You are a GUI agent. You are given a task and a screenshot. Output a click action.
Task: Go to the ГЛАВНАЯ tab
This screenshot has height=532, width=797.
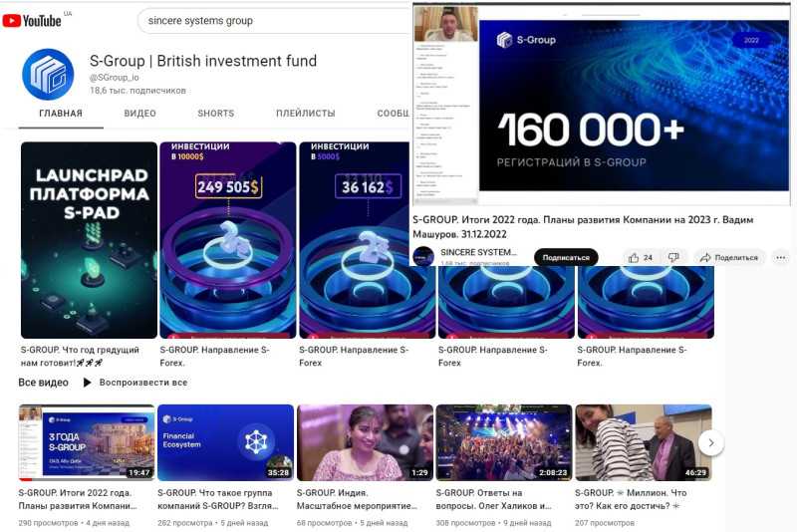pyautogui.click(x=61, y=114)
